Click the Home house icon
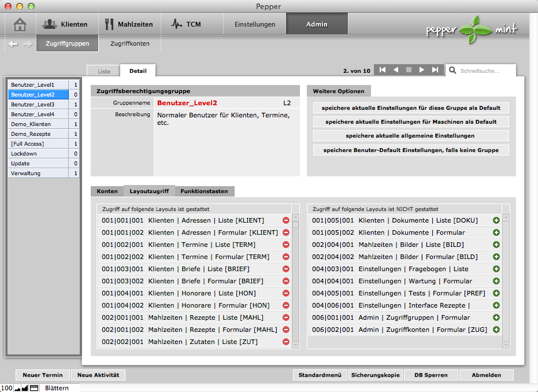The image size is (538, 392). [20, 24]
